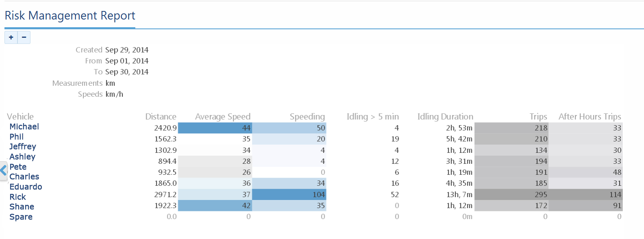Image resolution: width=644 pixels, height=239 pixels.
Task: Click the Rick vehicle link
Action: coord(17,197)
